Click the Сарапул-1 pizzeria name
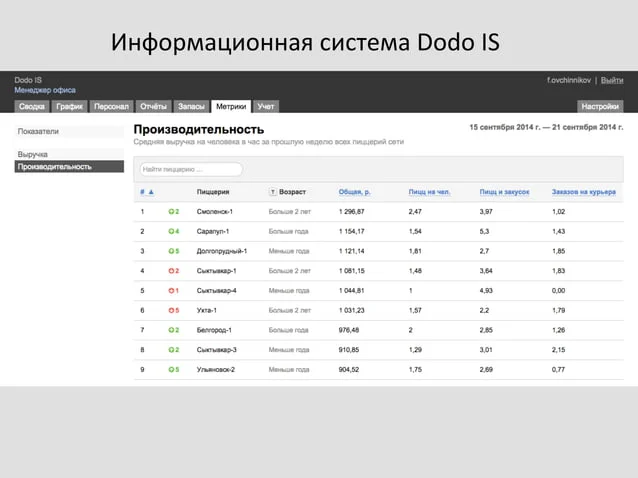This screenshot has width=638, height=478. (213, 231)
